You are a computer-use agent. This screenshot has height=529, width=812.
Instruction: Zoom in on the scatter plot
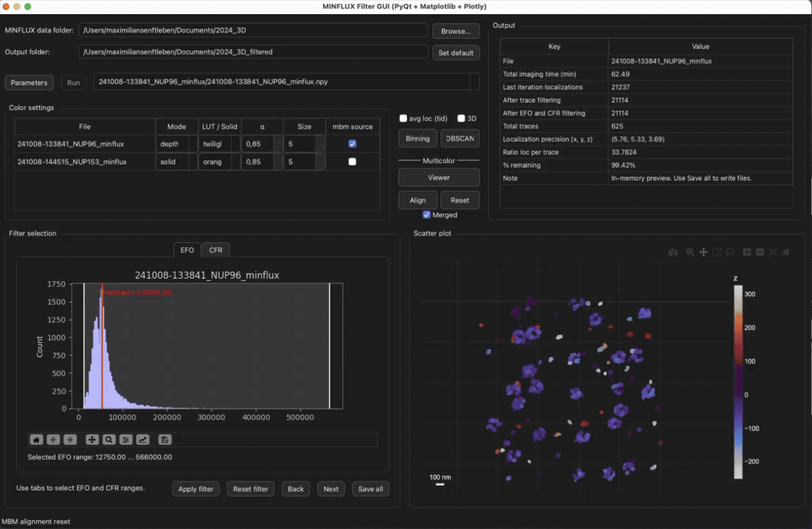point(746,252)
